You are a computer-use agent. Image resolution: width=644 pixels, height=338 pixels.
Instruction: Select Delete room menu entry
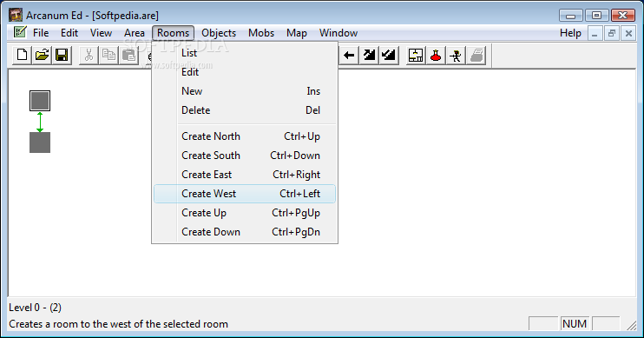[245, 110]
